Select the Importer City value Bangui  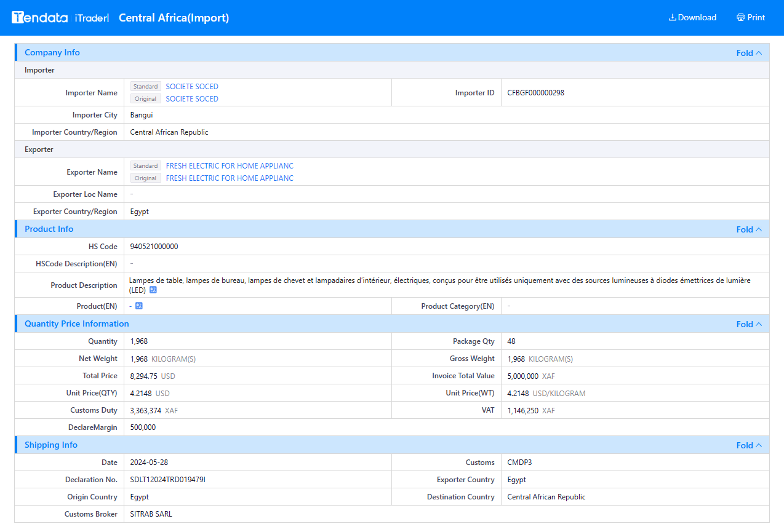coord(142,115)
